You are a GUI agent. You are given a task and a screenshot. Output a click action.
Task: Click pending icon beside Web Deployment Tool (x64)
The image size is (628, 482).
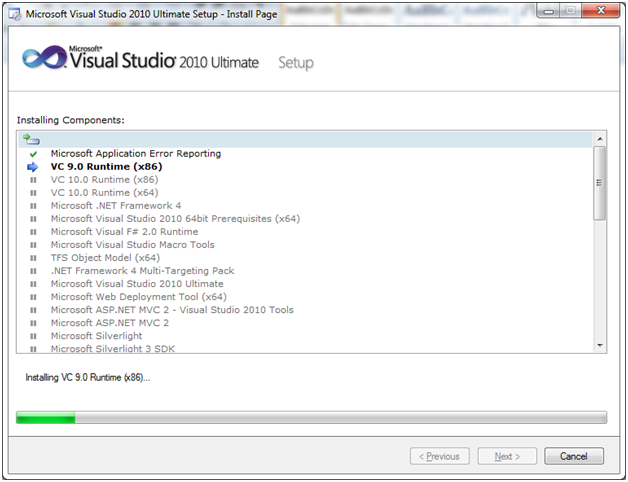tap(33, 297)
